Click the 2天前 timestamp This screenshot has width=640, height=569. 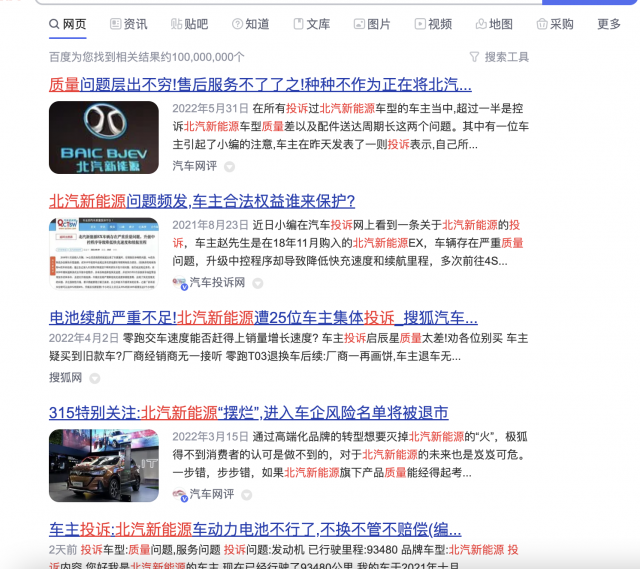63,550
